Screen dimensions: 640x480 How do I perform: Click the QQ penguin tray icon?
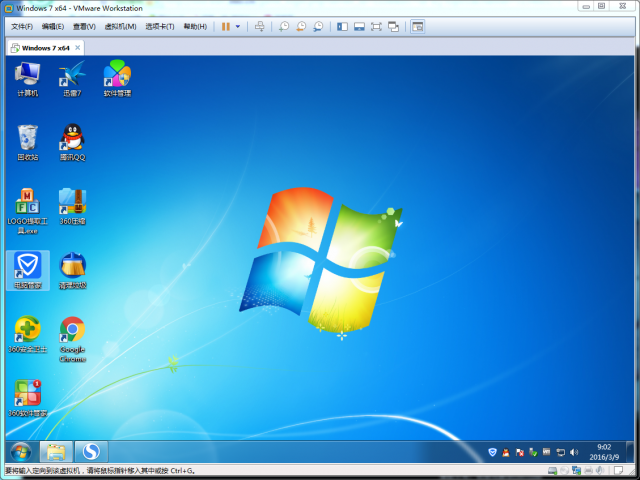pyautogui.click(x=506, y=452)
